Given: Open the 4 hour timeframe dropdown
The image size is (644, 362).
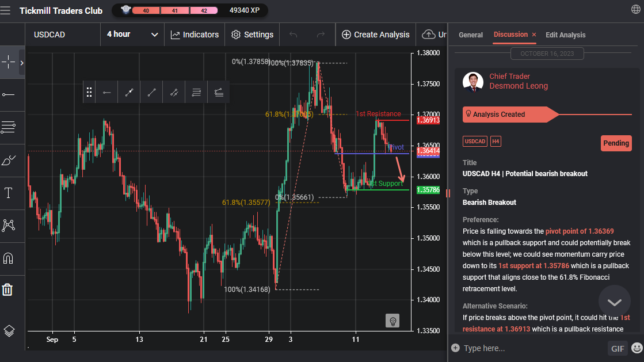Looking at the screenshot, I should point(132,35).
